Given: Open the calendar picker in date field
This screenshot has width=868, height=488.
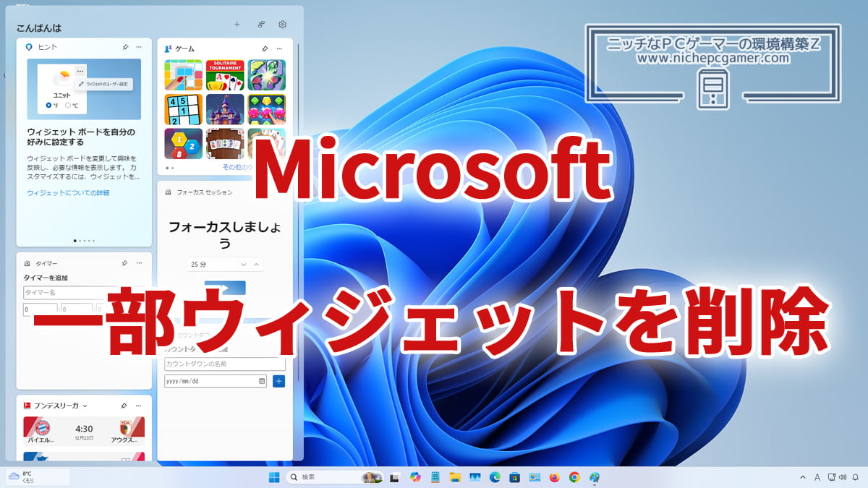Looking at the screenshot, I should pos(262,381).
